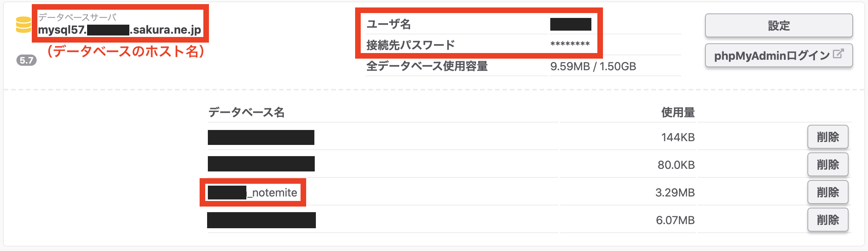This screenshot has height=251, width=868.
Task: Delete the 144KB database
Action: point(828,137)
